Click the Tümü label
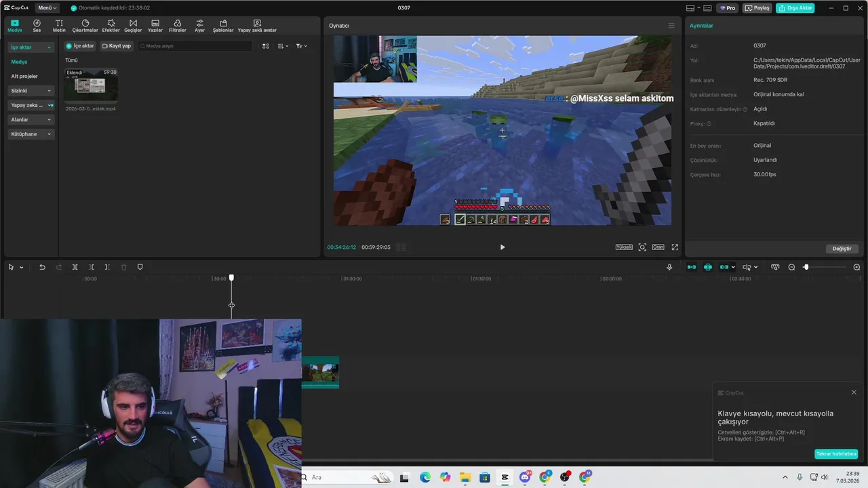The image size is (868, 488). click(71, 60)
